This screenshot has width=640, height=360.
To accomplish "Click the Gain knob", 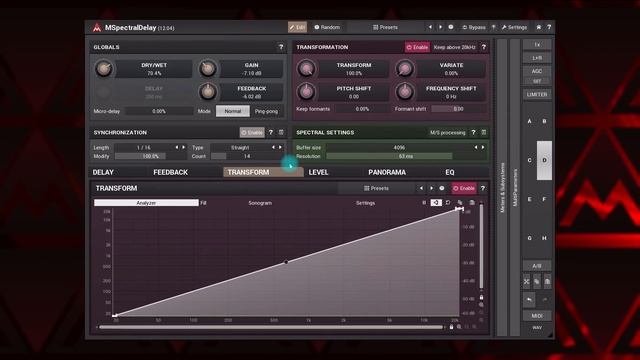I will click(208, 69).
